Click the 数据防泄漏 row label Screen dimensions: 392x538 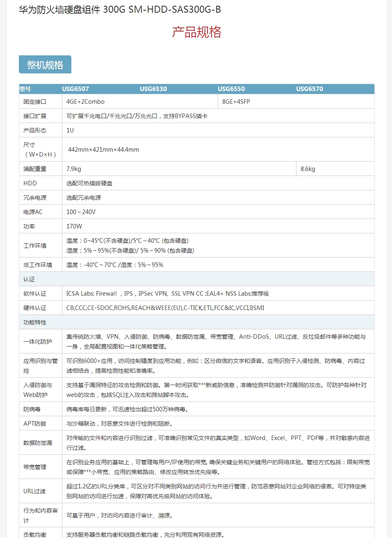point(38,443)
